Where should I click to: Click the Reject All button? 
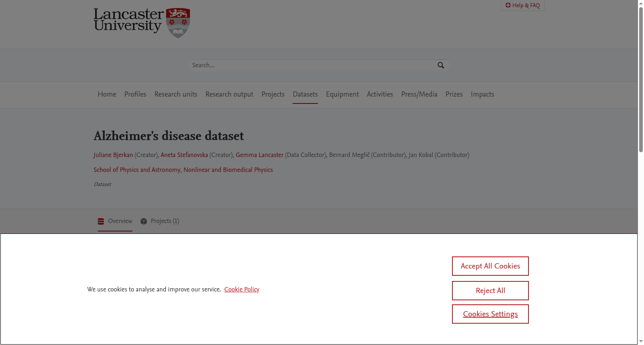click(x=490, y=291)
